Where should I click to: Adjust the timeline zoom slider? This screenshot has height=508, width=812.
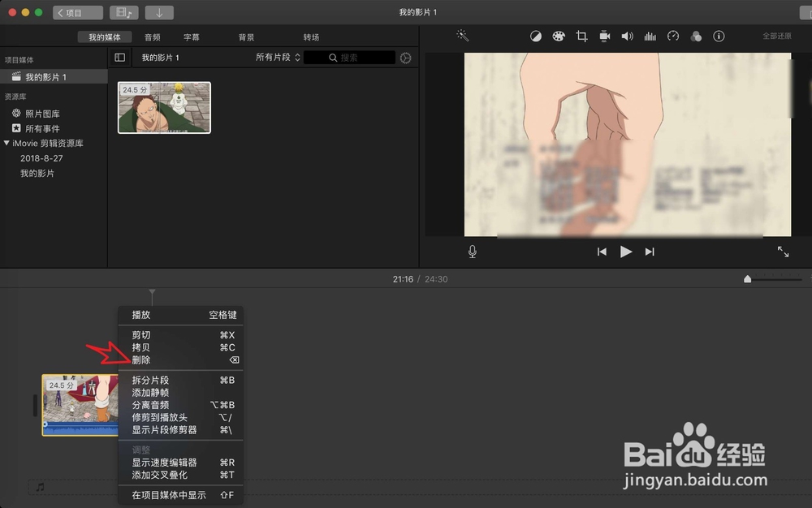click(x=747, y=279)
